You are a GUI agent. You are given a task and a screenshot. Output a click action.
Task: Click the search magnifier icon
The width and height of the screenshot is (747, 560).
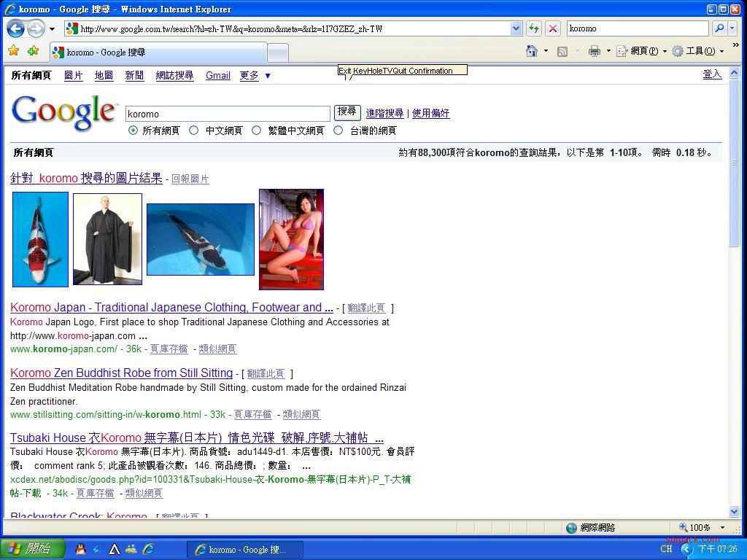[719, 28]
